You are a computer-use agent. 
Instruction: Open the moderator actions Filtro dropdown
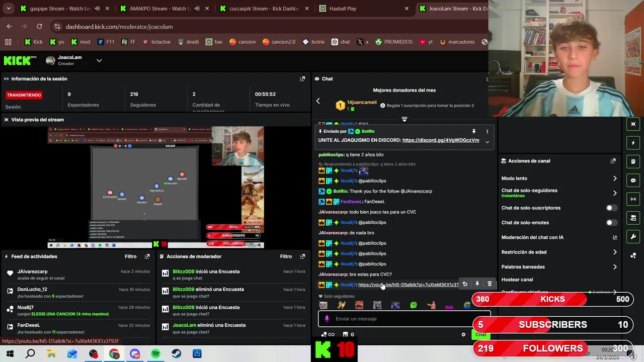[286, 256]
